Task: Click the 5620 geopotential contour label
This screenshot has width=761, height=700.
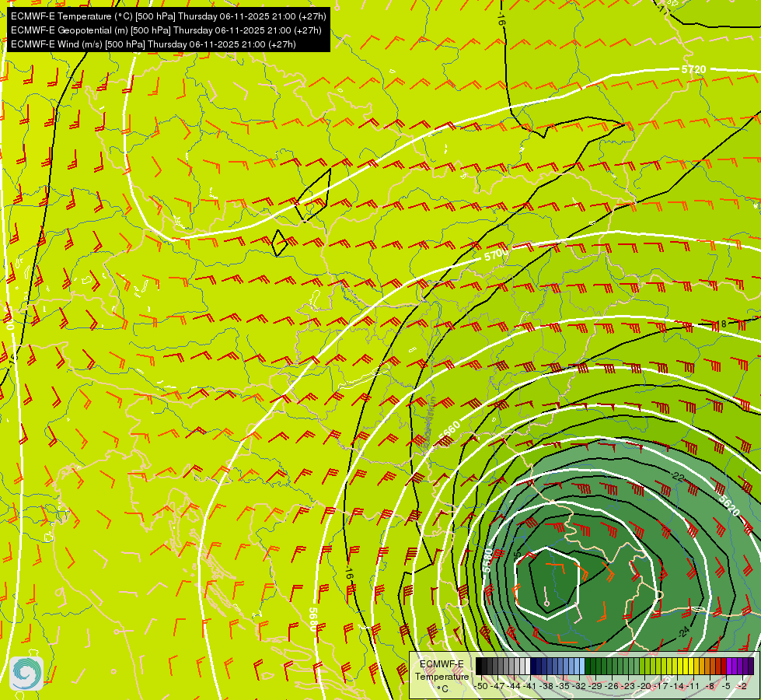Action: 729,506
